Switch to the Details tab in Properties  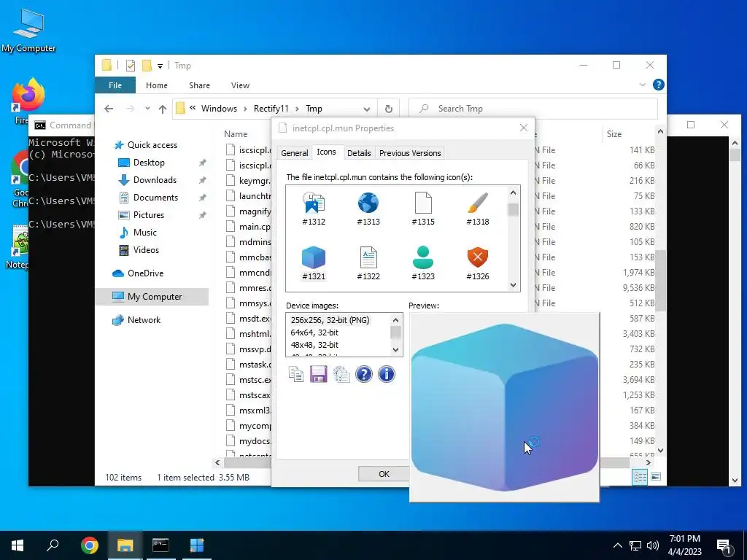tap(359, 153)
